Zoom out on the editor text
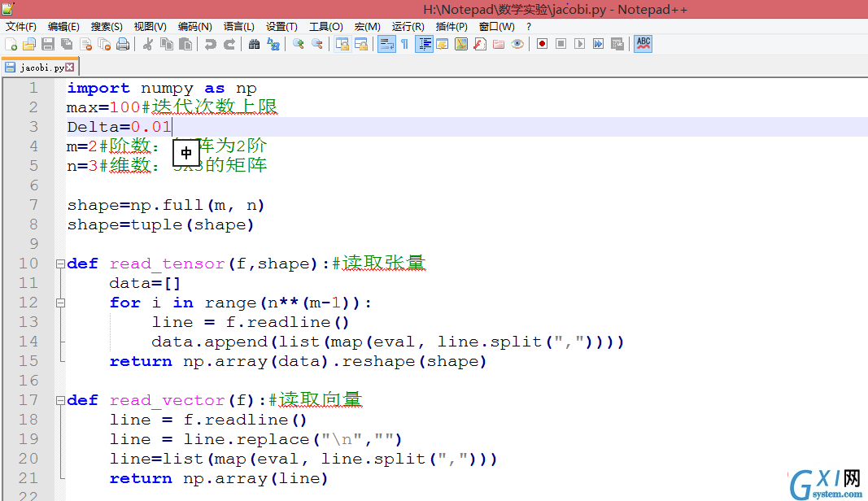Screen dimensions: 868x501 pos(317,44)
